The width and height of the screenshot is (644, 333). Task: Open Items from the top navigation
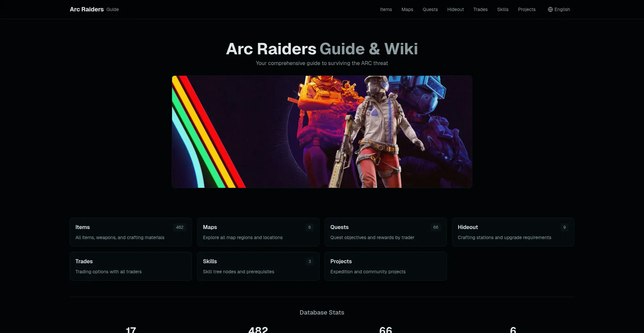click(x=386, y=9)
